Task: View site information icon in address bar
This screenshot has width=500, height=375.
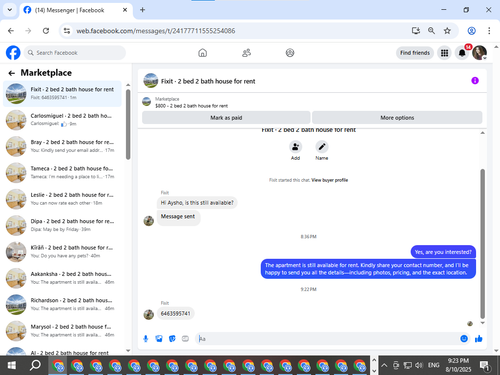Action: click(67, 31)
